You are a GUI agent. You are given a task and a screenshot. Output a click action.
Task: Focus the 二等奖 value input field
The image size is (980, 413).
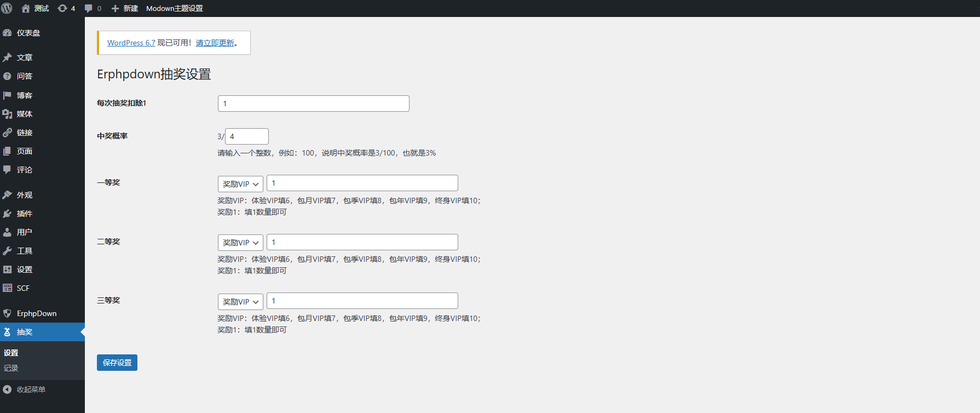click(x=362, y=242)
